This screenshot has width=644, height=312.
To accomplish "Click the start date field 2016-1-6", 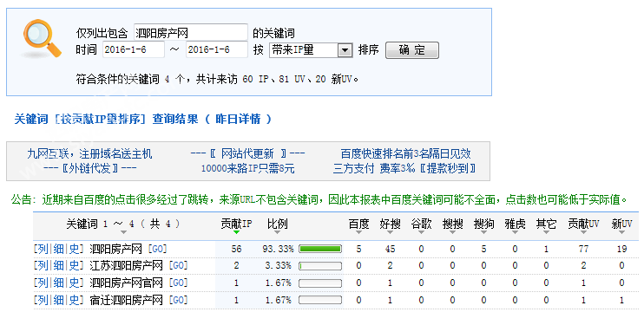I will point(134,50).
